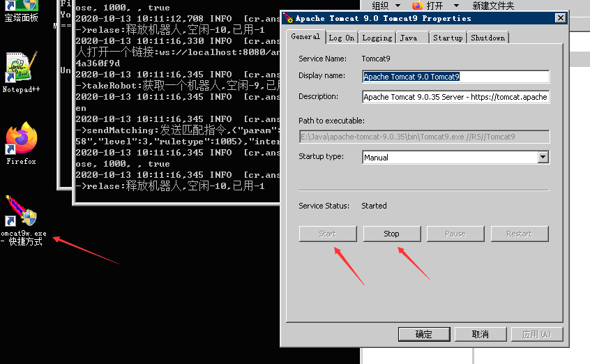Launch the Firefox desktop icon
590x364 pixels.
[x=22, y=143]
